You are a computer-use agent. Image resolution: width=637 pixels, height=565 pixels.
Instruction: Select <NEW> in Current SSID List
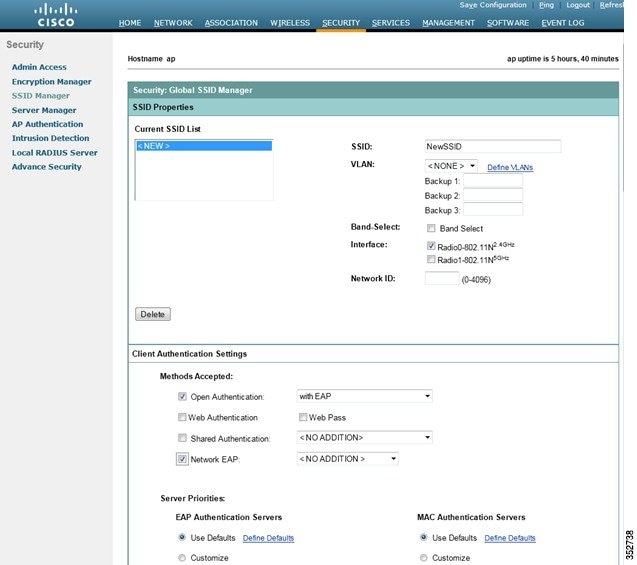[x=204, y=146]
